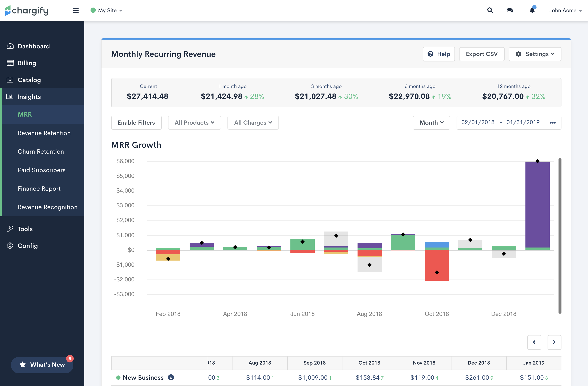The width and height of the screenshot is (588, 386).
Task: Click the notifications bell icon
Action: [x=532, y=10]
